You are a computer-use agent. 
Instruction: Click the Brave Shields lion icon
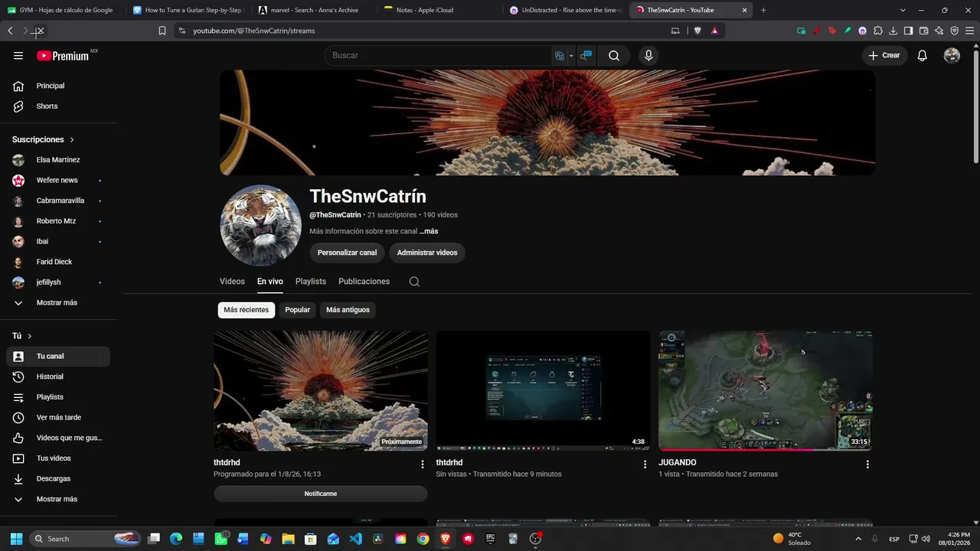[697, 31]
